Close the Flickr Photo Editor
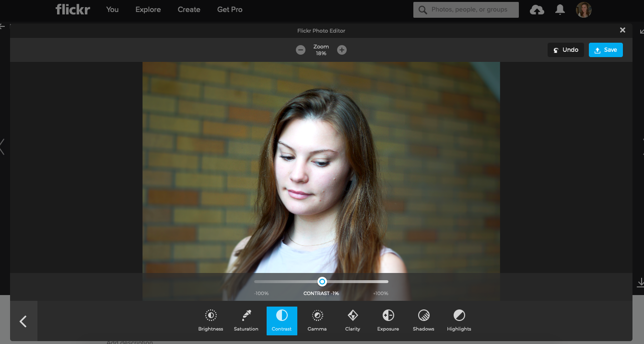Viewport: 644px width, 344px height. [622, 30]
